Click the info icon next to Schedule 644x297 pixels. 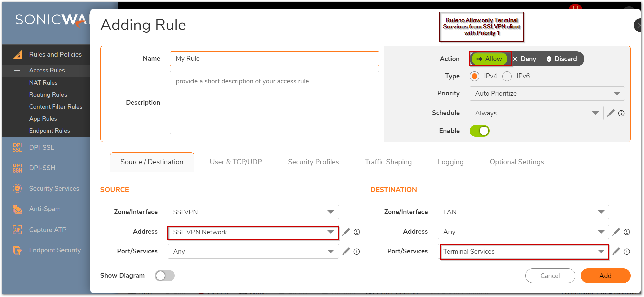621,113
